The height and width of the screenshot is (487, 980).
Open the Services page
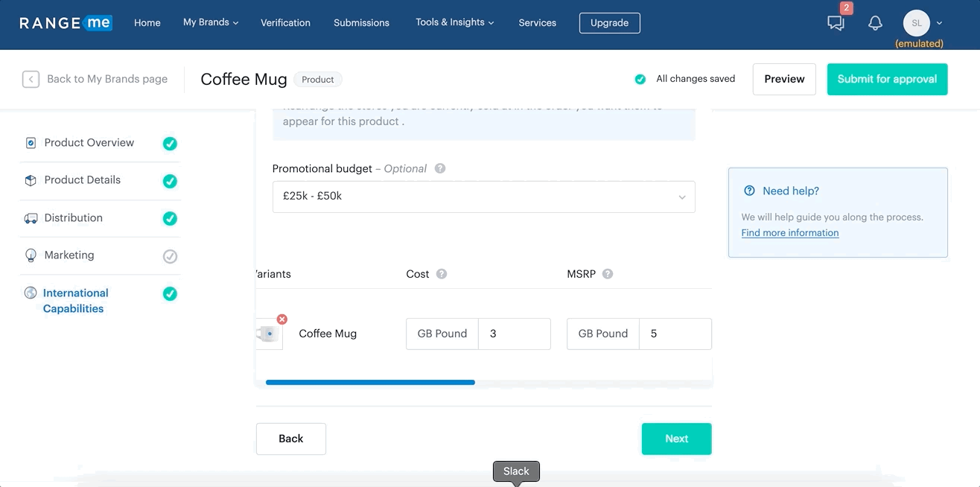coord(538,22)
